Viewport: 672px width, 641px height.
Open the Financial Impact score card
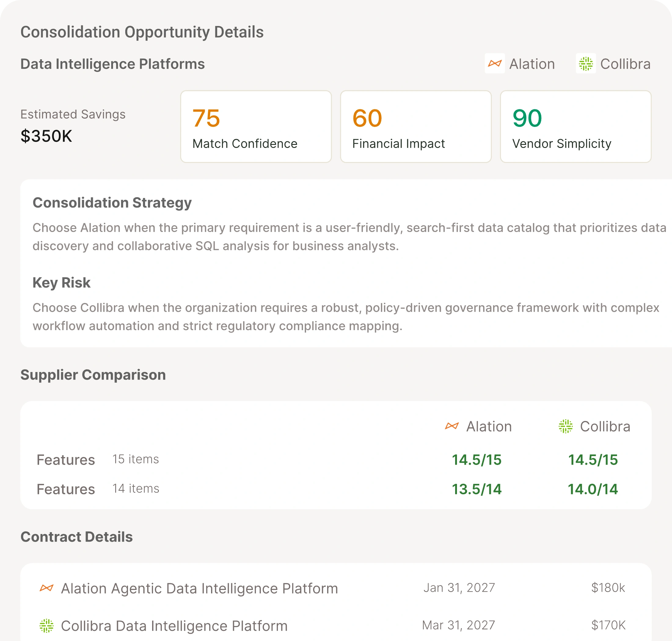click(415, 127)
